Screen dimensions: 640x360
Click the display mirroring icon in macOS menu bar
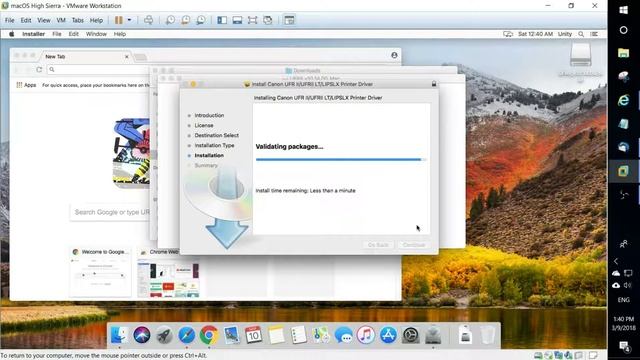click(x=508, y=34)
